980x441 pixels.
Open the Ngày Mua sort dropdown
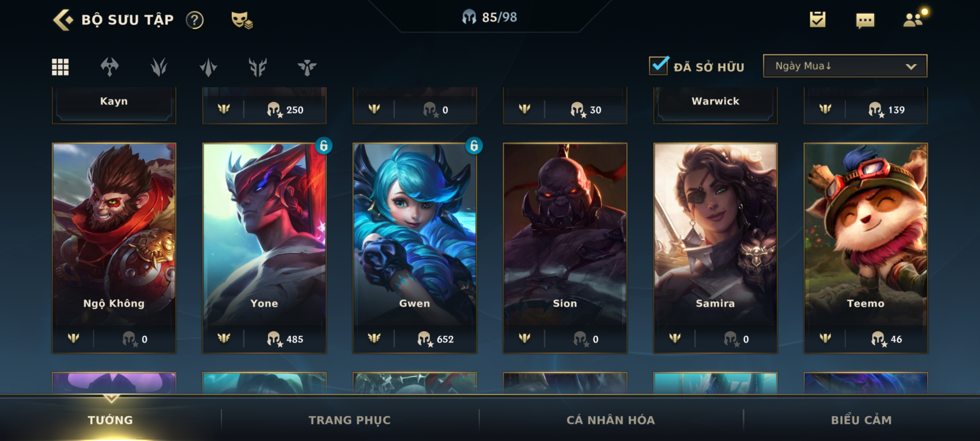point(845,66)
